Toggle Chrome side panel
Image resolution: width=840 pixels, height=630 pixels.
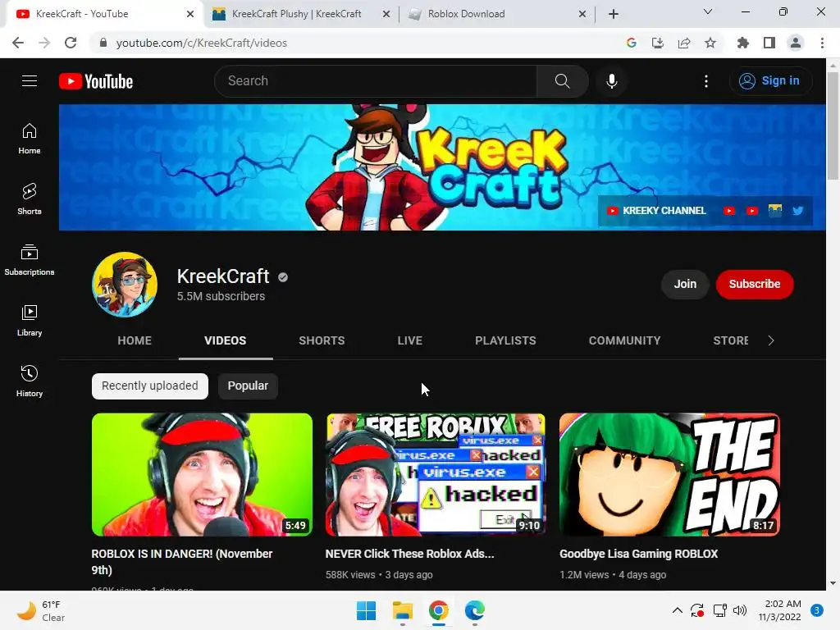[x=769, y=43]
